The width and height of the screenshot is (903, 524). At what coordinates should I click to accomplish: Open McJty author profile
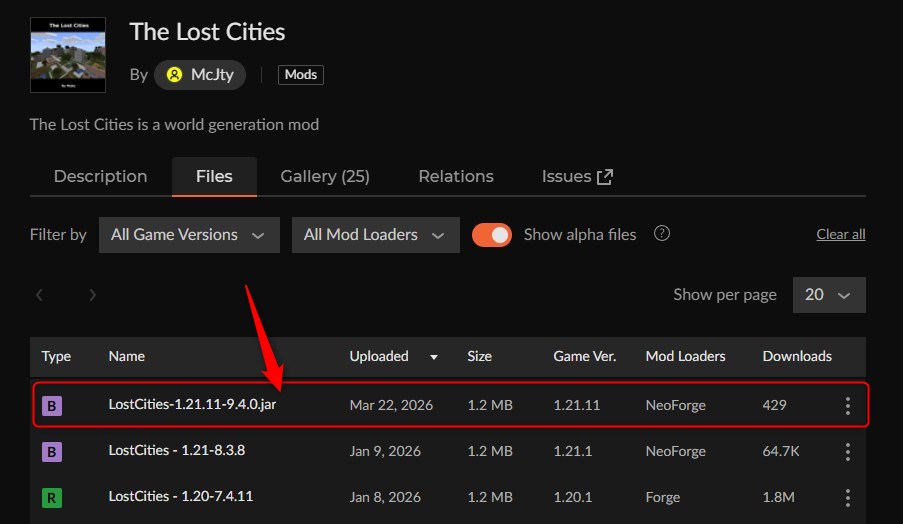(x=200, y=75)
